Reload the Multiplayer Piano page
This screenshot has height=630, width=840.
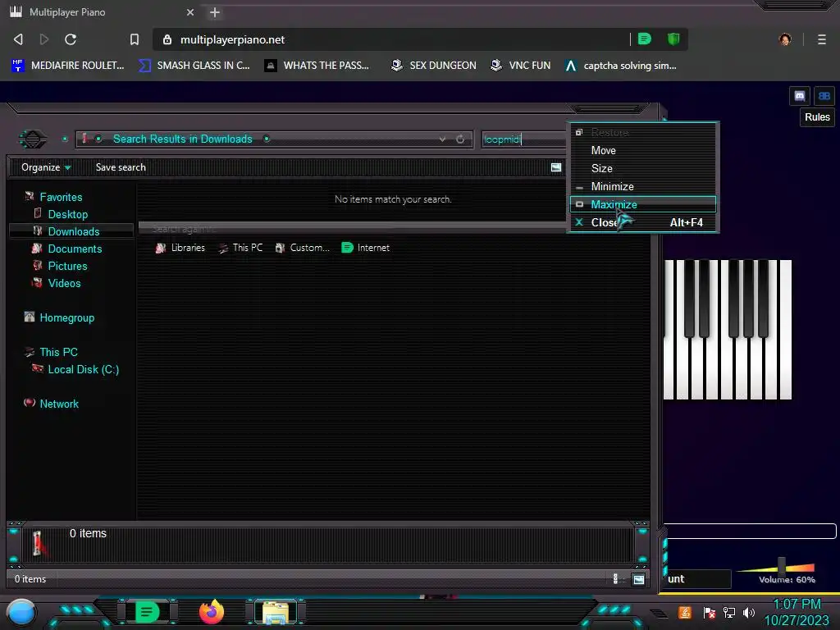pyautogui.click(x=71, y=39)
